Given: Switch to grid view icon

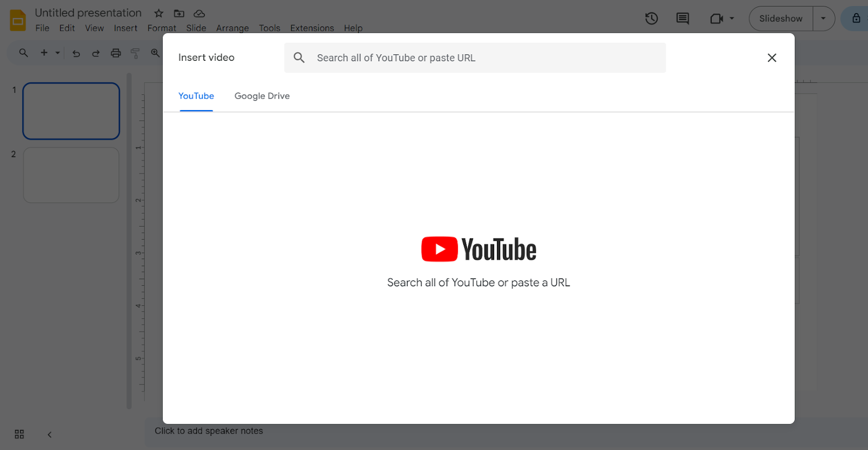Looking at the screenshot, I should click(20, 434).
